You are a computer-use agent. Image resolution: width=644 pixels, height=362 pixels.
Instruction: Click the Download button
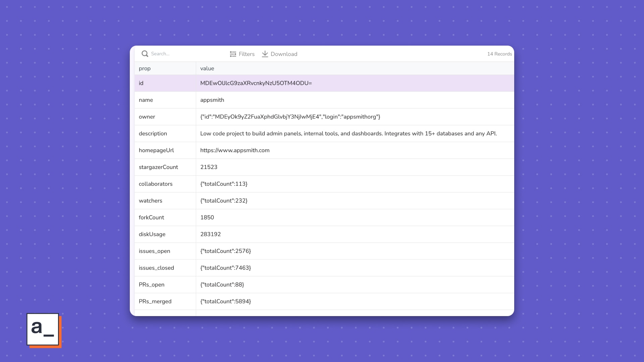tap(284, 54)
